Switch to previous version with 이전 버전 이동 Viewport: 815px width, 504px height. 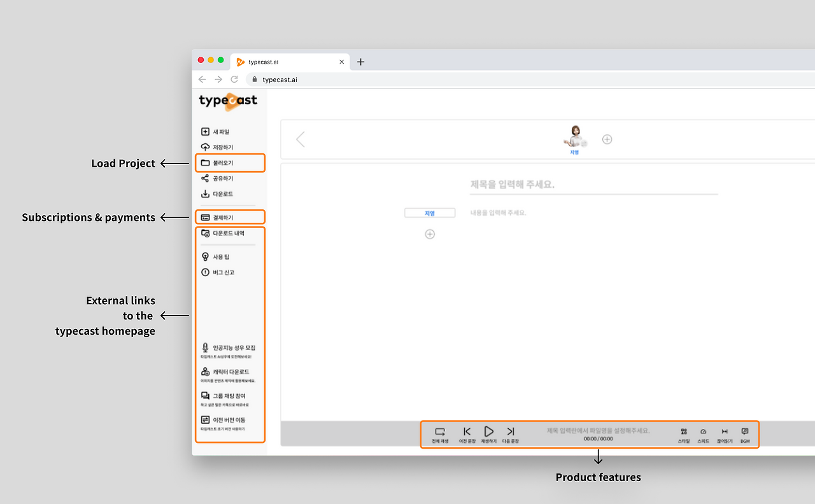(x=223, y=423)
